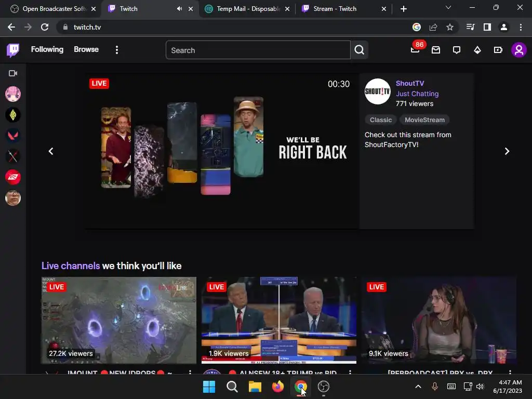Open options menu for first live channel card
The image size is (532, 399).
(x=190, y=372)
